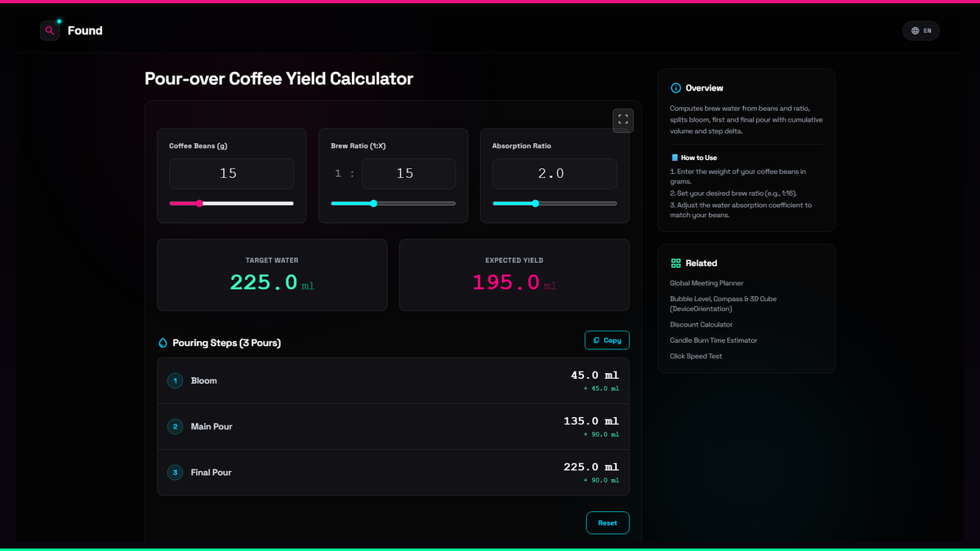Click the Main Pour step label

[212, 426]
